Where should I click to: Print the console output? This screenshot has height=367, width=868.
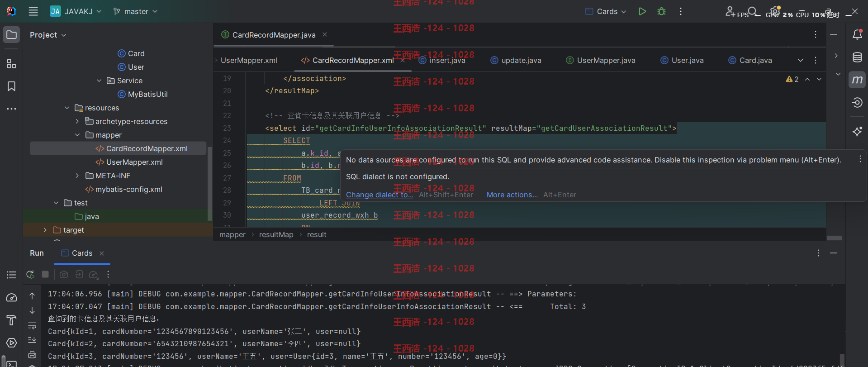tap(32, 355)
